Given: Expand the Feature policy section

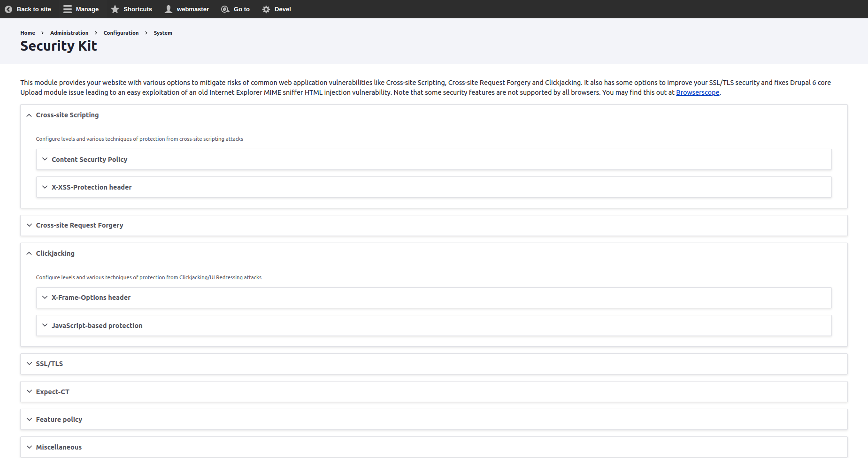Looking at the screenshot, I should [59, 420].
